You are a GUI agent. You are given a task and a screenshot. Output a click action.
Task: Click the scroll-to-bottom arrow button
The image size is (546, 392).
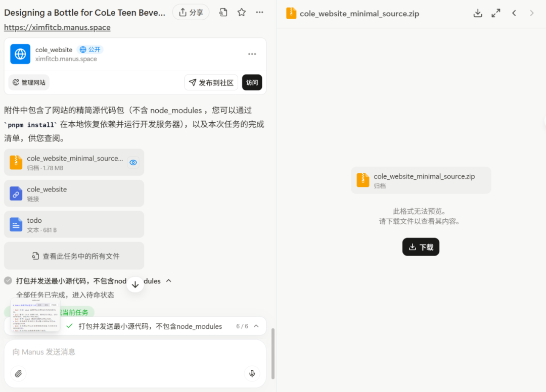pos(135,284)
